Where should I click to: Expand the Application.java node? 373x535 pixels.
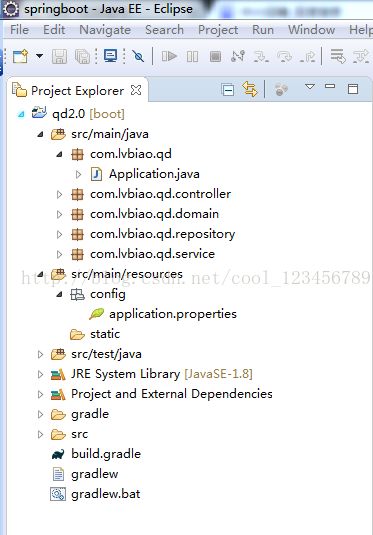[x=78, y=174]
